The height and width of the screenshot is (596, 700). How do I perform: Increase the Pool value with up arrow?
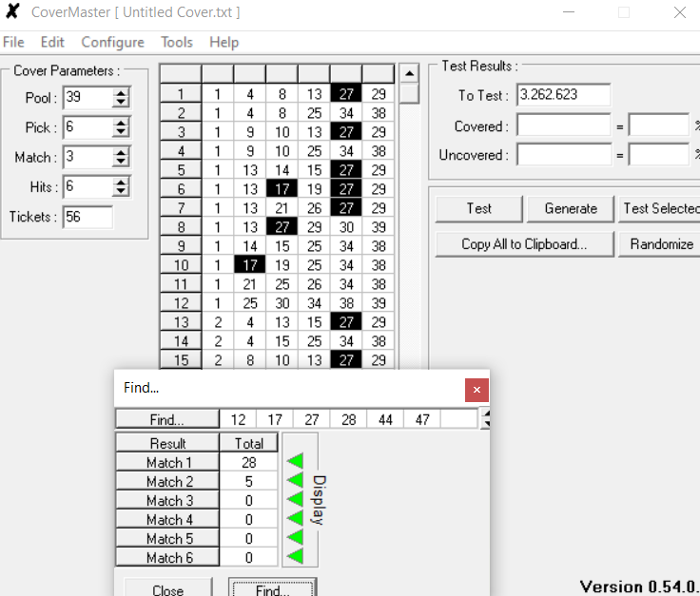point(121,93)
